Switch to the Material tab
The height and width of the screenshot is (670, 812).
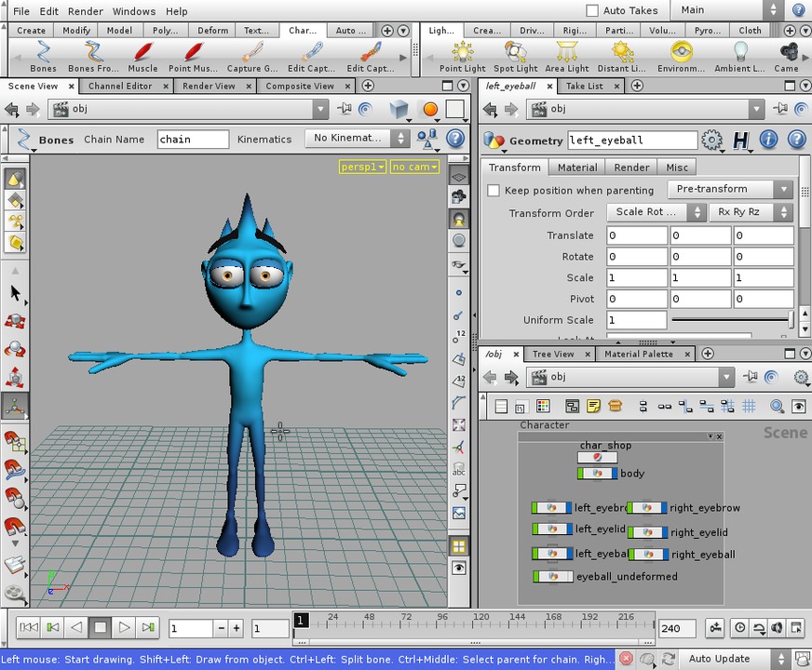[x=576, y=167]
